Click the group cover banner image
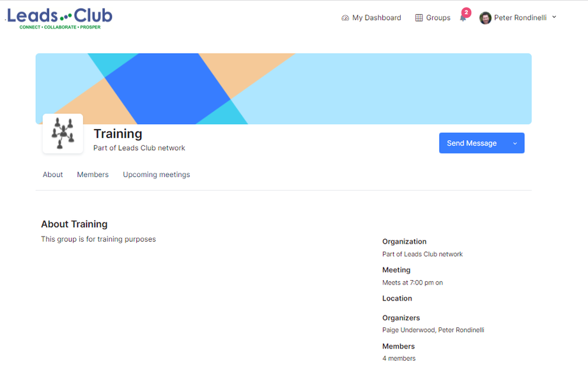588x376 pixels. (284, 88)
